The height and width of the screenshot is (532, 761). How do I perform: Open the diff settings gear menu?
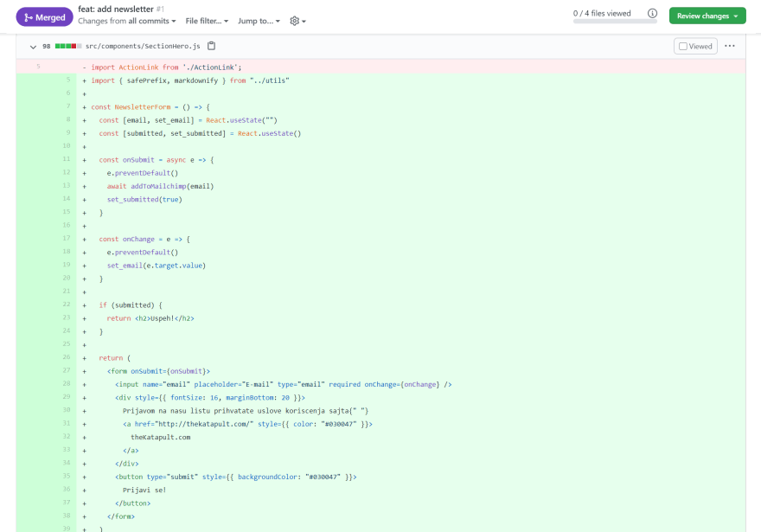(x=297, y=21)
